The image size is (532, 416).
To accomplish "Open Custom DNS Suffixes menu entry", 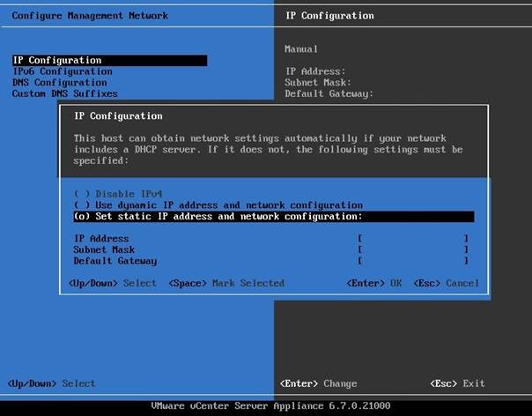I will pyautogui.click(x=65, y=93).
